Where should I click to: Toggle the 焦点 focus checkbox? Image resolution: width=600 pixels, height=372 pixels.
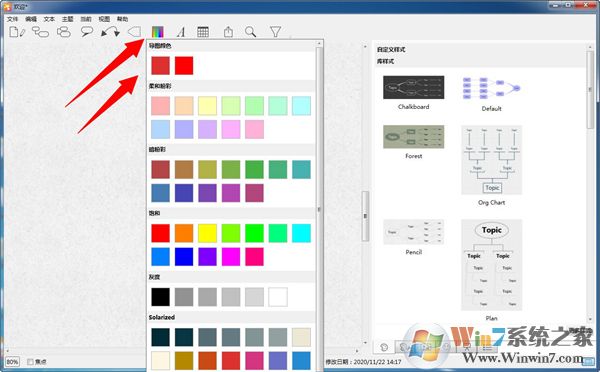pyautogui.click(x=30, y=361)
